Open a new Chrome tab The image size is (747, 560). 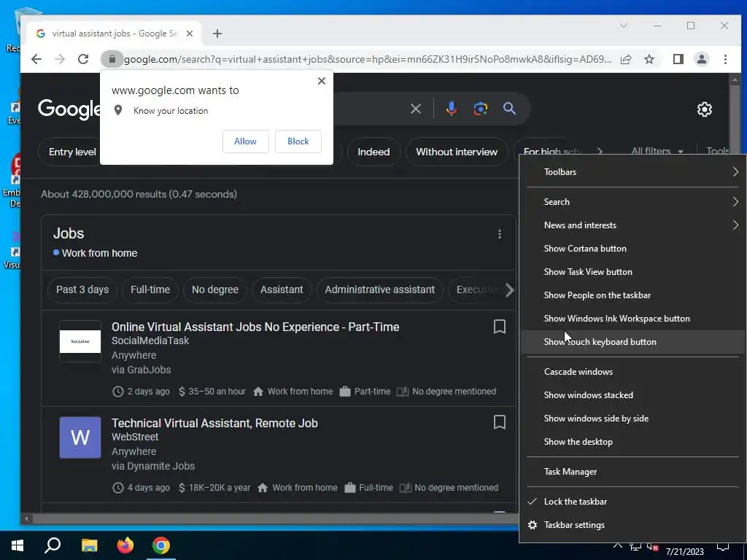pyautogui.click(x=217, y=34)
